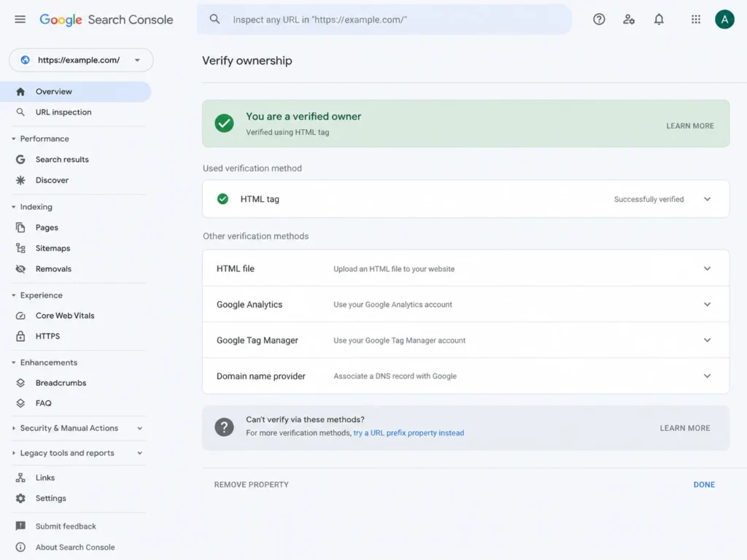Viewport: 747px width, 560px height.
Task: Click the Inspect any URL search field
Action: point(384,20)
